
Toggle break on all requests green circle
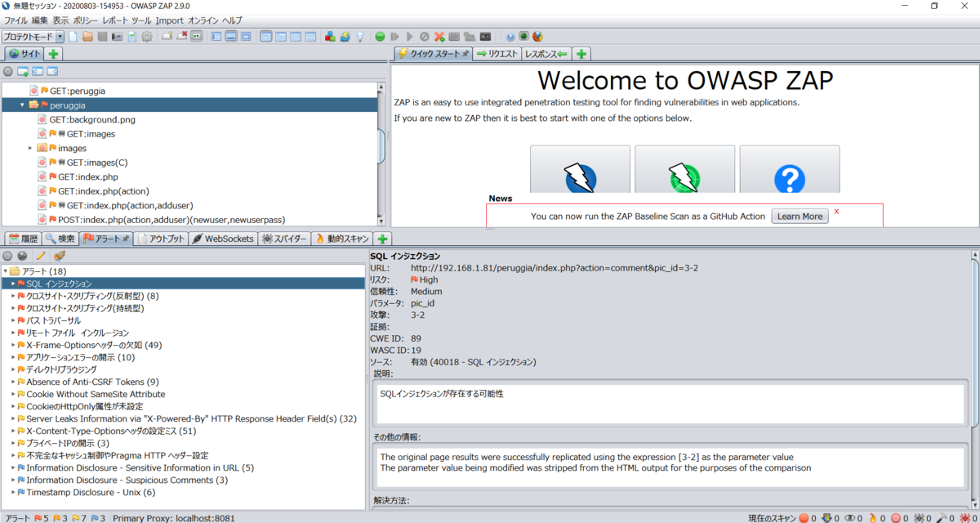380,37
